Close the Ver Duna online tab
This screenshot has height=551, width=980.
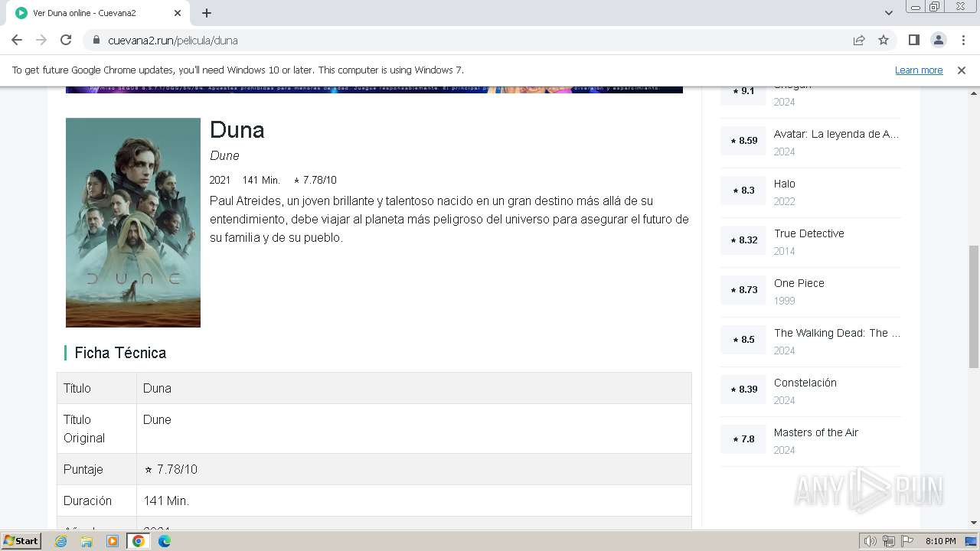click(178, 13)
